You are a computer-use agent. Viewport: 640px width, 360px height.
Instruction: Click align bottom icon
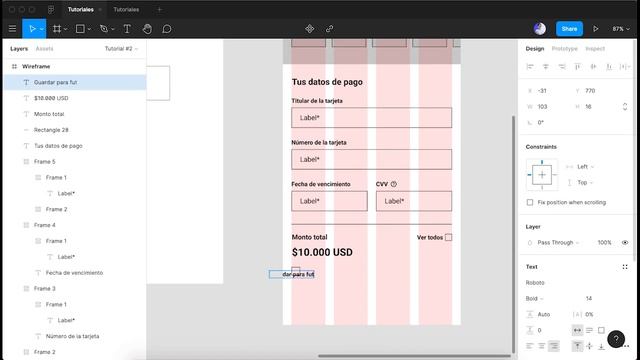click(609, 66)
